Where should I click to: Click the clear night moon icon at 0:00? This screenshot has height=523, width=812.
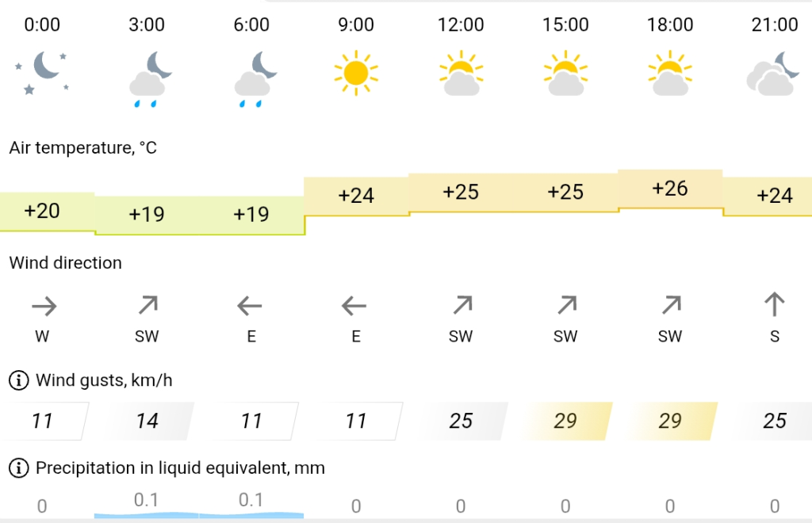click(43, 74)
